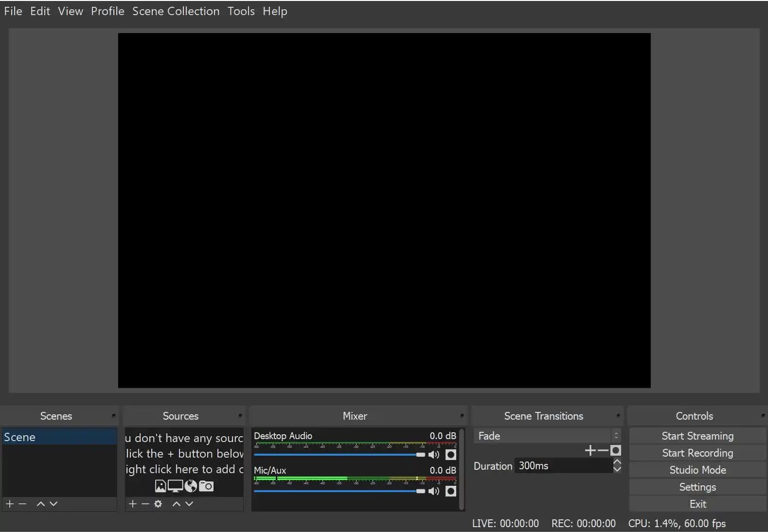This screenshot has width=768, height=532.
Task: Add a new scene with plus icon
Action: click(10, 504)
